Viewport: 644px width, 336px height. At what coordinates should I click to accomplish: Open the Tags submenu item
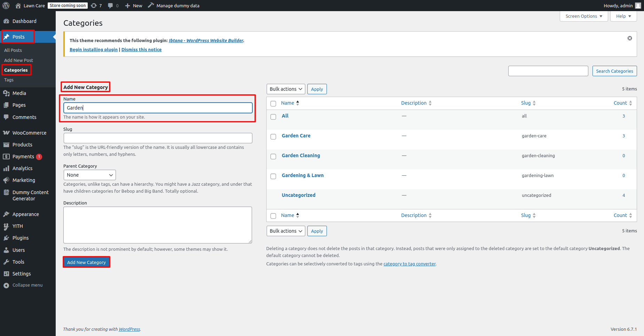[9, 80]
